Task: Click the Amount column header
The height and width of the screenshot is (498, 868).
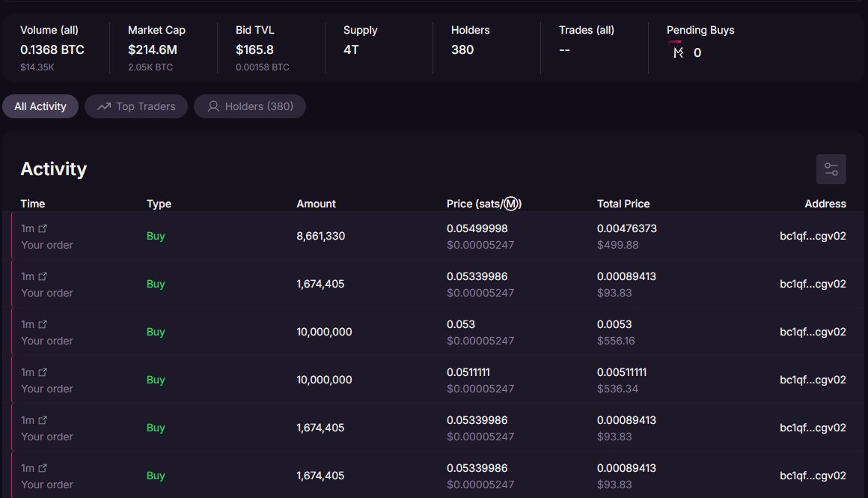Action: pos(316,204)
